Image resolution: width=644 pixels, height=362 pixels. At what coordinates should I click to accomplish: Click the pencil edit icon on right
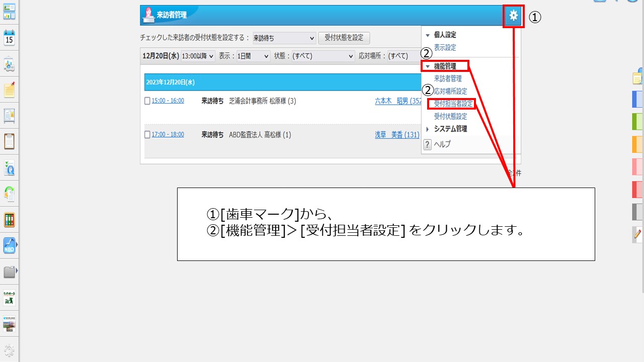click(638, 233)
